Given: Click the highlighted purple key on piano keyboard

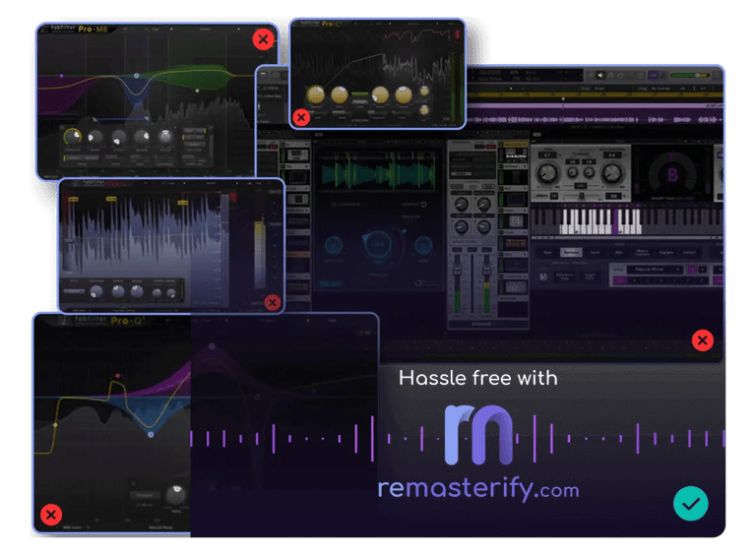Looking at the screenshot, I should tap(615, 223).
